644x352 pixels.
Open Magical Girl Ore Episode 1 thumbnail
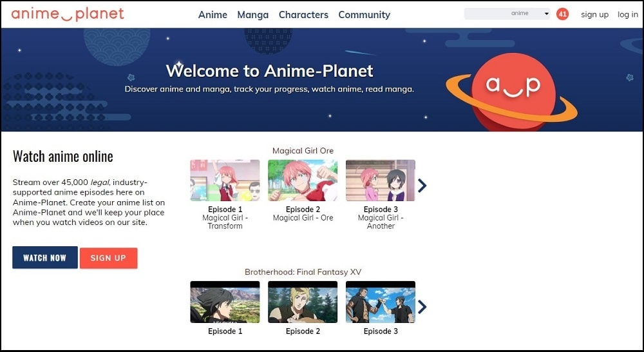tap(225, 180)
